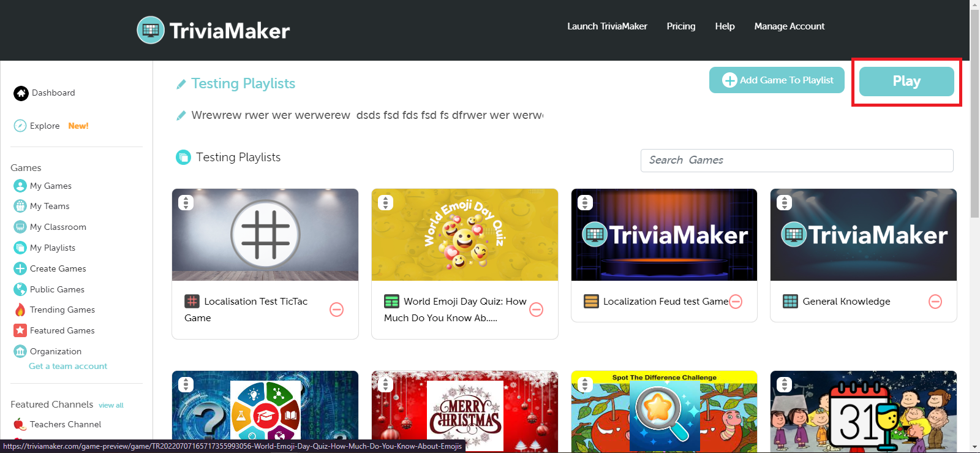Open Spot The Difference Challenge thumbnail
This screenshot has height=453, width=980.
click(664, 412)
